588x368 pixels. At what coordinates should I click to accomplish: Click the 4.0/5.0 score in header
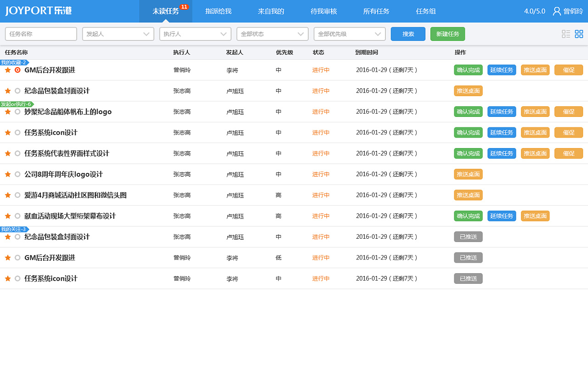point(535,11)
